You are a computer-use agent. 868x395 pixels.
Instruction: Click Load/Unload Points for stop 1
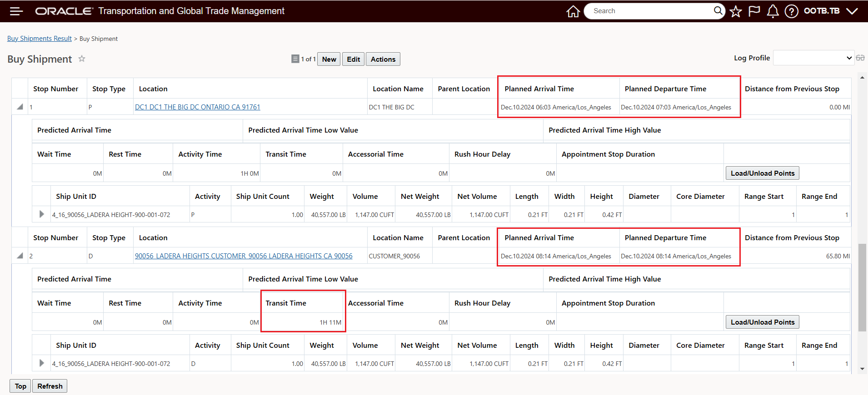pyautogui.click(x=763, y=173)
